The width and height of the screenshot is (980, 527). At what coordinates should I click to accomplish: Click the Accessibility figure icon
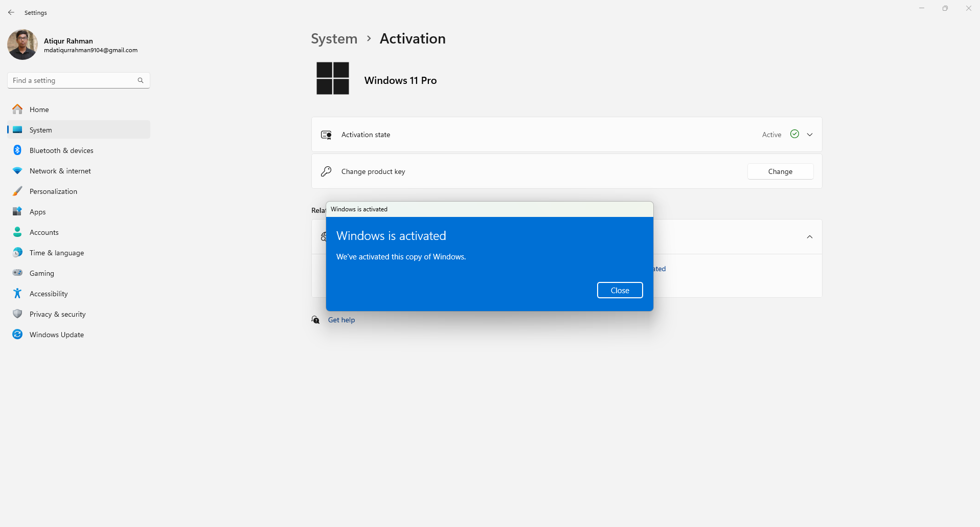pos(17,294)
